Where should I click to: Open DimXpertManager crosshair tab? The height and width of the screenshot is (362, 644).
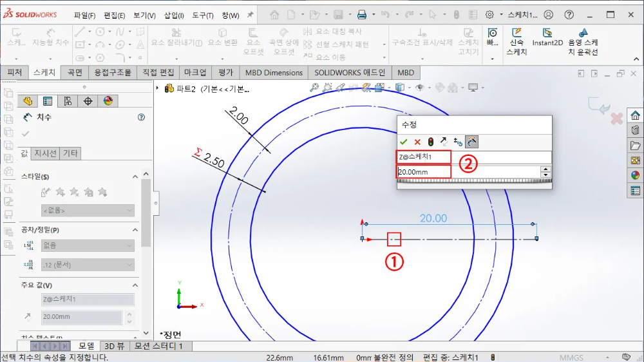[x=88, y=101]
